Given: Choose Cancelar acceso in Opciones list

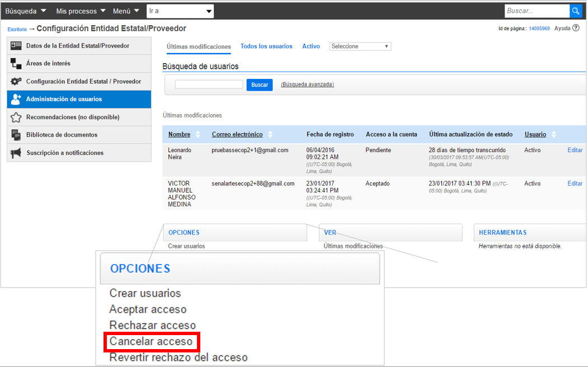Looking at the screenshot, I should [x=151, y=341].
